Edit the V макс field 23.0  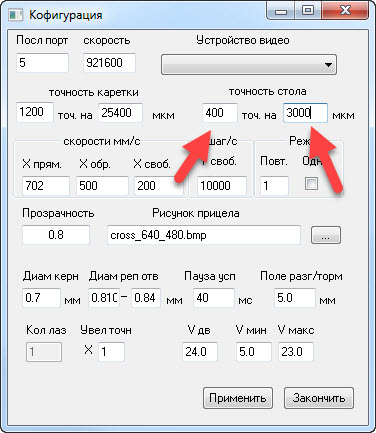(296, 352)
